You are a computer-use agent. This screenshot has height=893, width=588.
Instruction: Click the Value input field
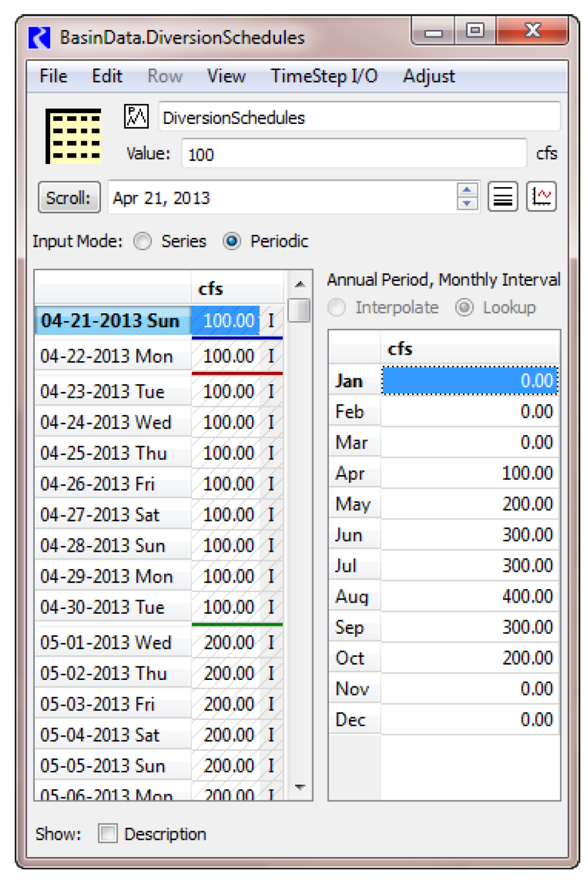tap(353, 154)
